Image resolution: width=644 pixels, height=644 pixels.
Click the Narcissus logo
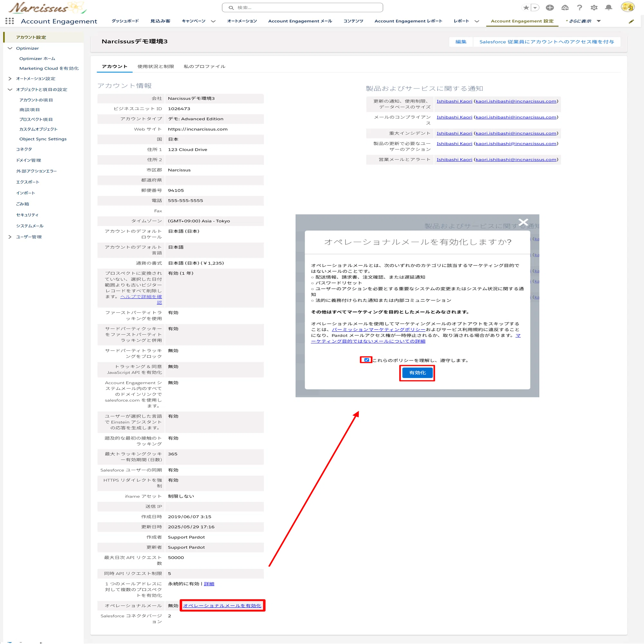click(47, 7)
